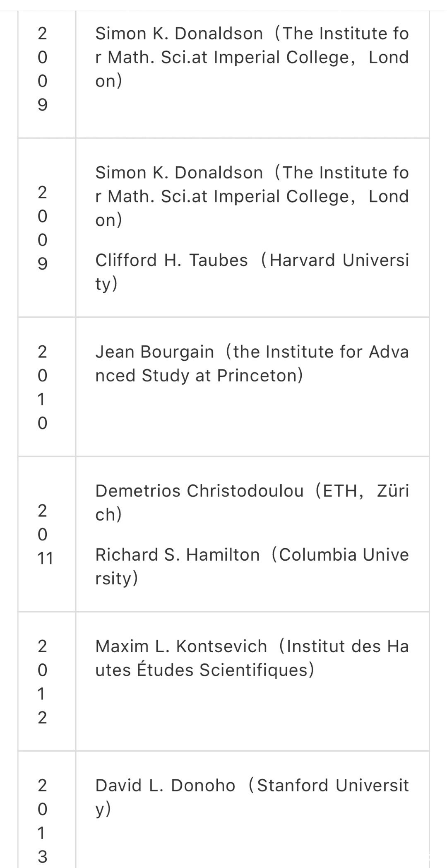Select the name Maxim L. Kontsevich
The image size is (447, 868).
coord(181,646)
